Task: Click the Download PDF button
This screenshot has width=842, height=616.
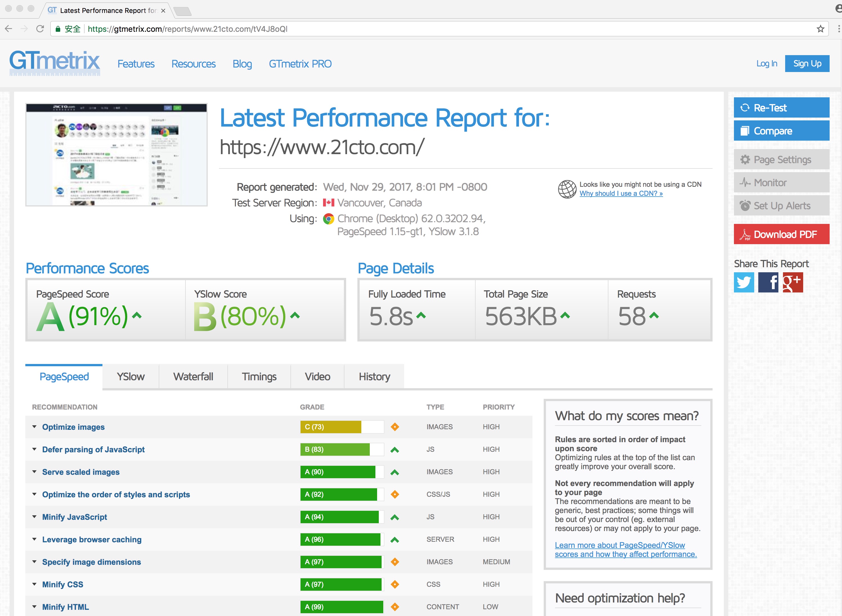Action: (781, 234)
